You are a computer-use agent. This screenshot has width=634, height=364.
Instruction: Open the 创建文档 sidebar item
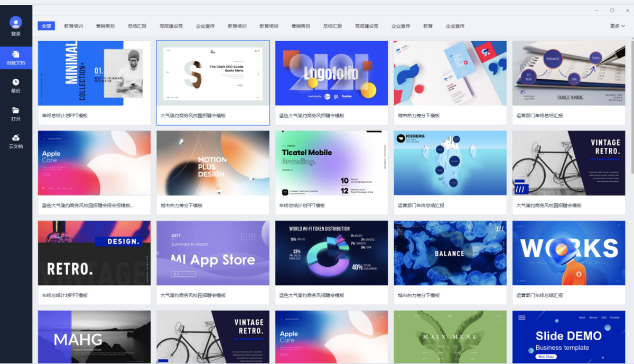click(16, 58)
